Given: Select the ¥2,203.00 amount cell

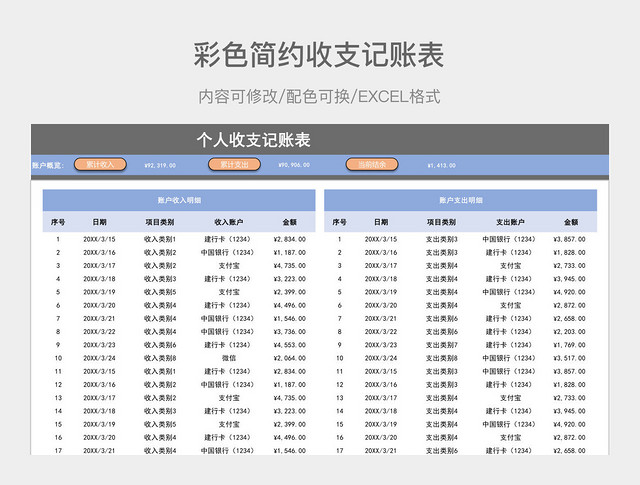Looking at the screenshot, I should pos(569,331).
